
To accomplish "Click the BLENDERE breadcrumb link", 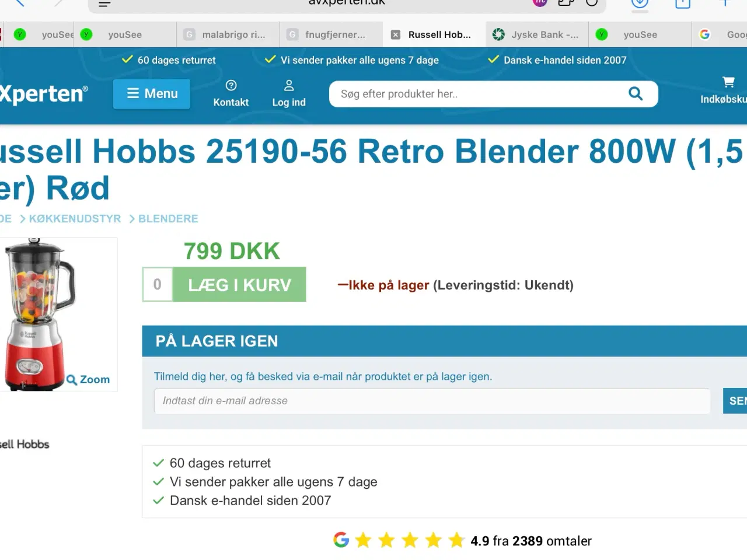I will coord(168,219).
